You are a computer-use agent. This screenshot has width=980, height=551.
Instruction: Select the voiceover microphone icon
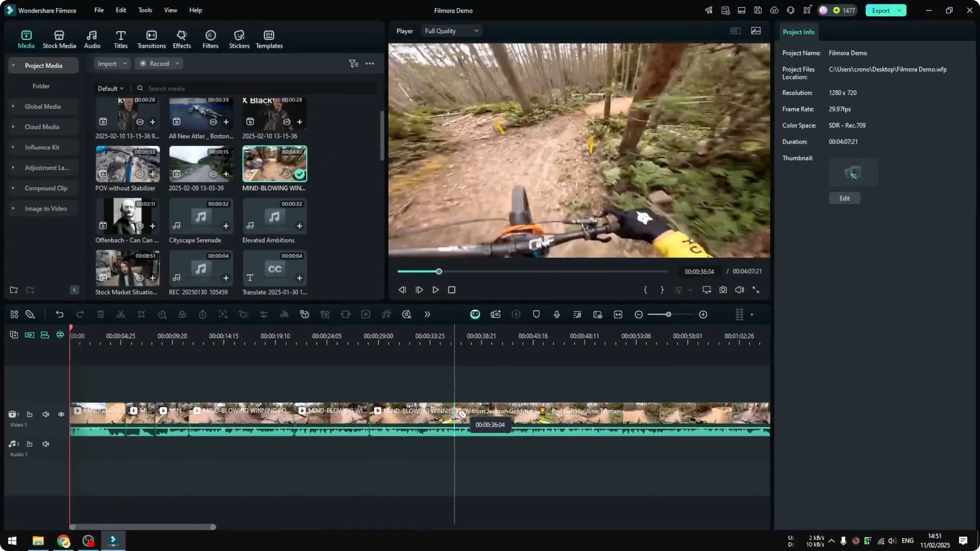(556, 314)
